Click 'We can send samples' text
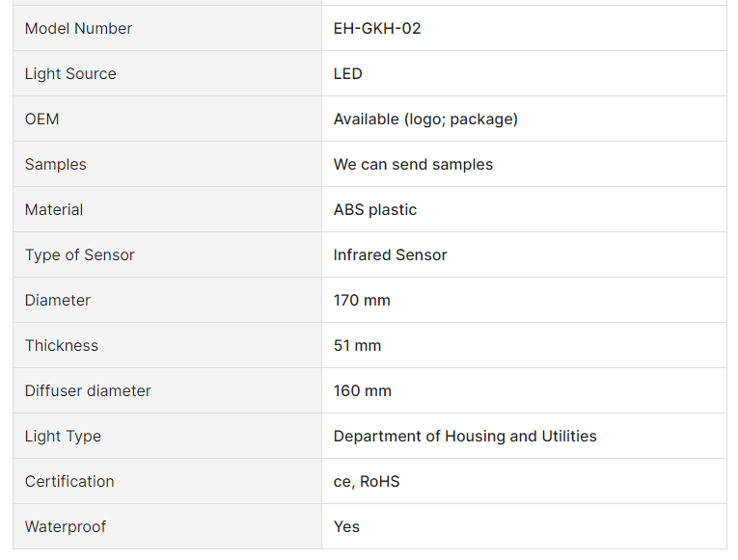This screenshot has height=560, width=738. click(x=413, y=164)
